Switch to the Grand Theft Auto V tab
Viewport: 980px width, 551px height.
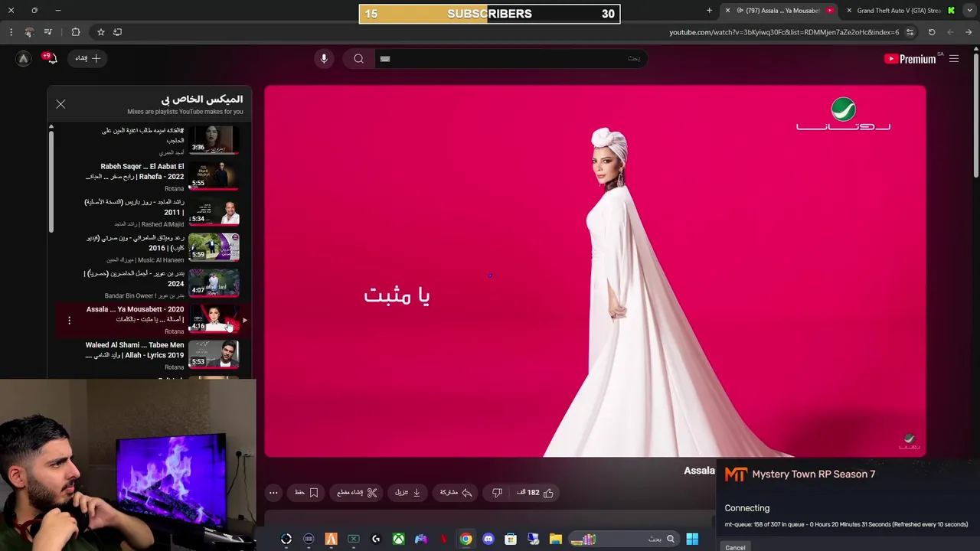[x=900, y=11]
